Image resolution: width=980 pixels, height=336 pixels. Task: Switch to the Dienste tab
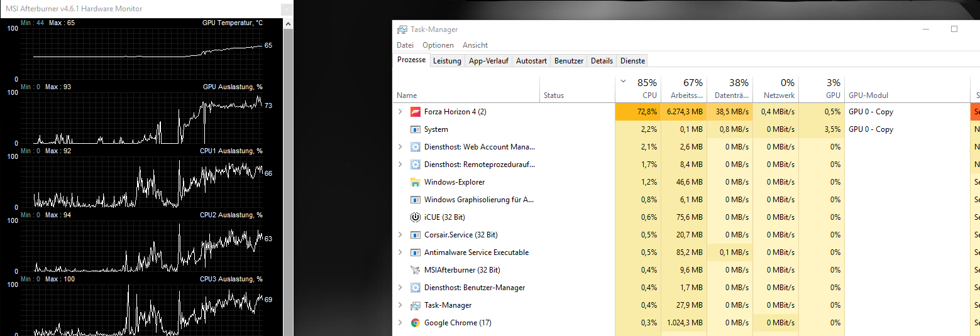632,61
